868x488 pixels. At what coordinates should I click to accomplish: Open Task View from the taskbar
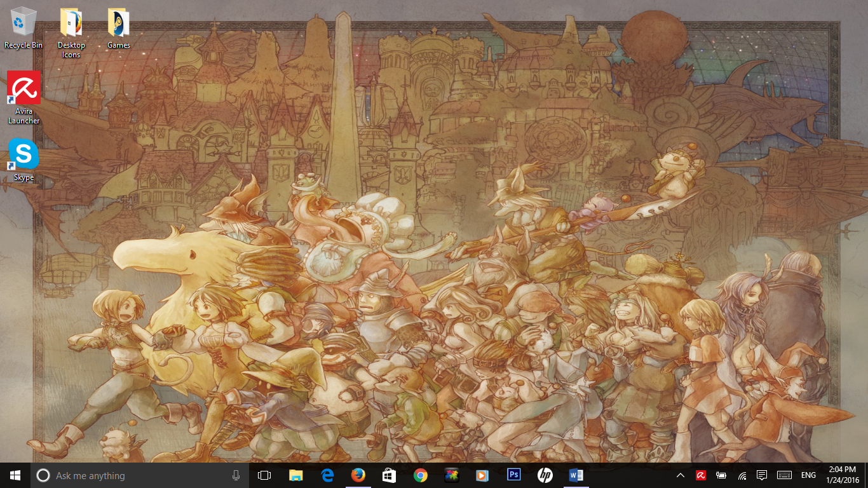[x=264, y=475]
